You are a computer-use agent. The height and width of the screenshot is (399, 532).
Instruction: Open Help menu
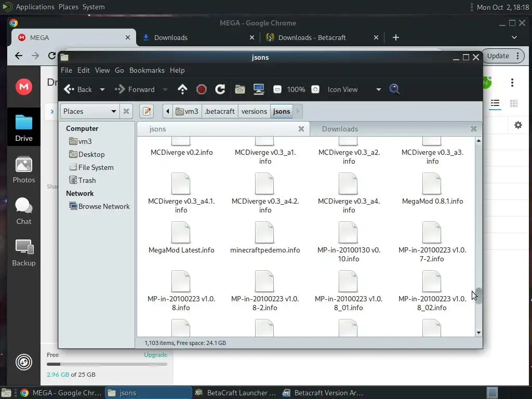177,70
